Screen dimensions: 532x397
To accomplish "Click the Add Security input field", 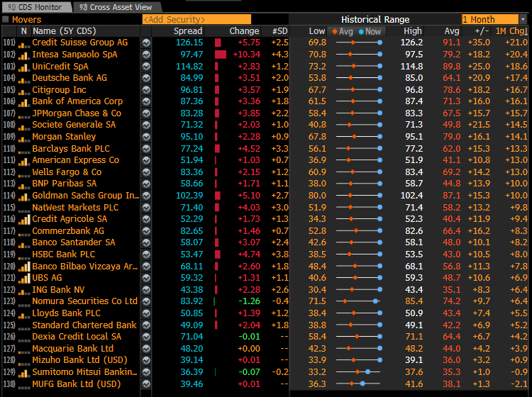I will coord(196,19).
